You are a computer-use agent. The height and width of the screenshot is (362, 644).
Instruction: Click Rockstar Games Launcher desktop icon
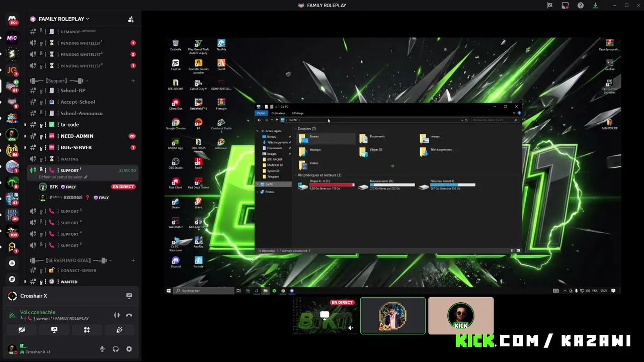click(198, 66)
